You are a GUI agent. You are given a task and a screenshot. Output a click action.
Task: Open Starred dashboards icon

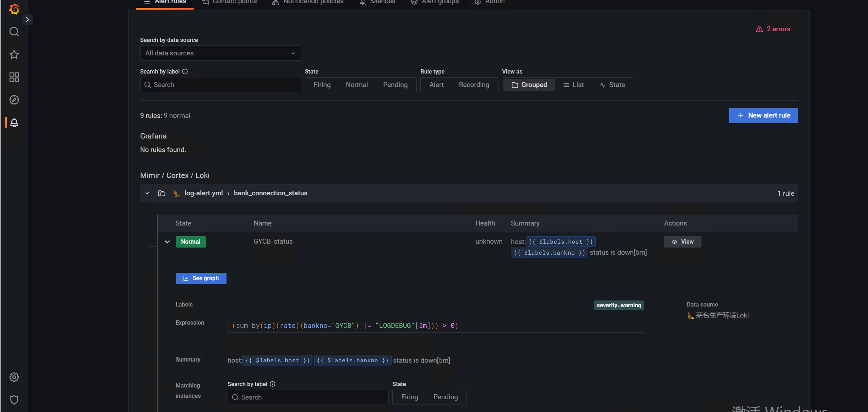coord(14,54)
